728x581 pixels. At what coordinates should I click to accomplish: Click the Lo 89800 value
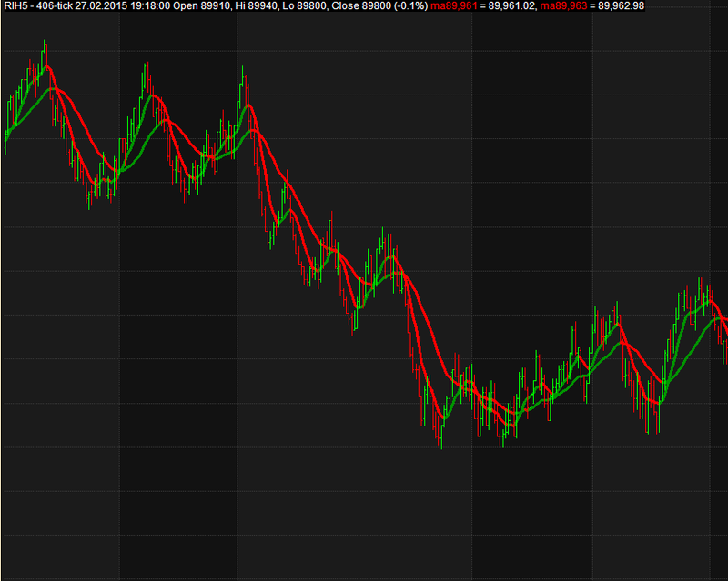pyautogui.click(x=305, y=6)
